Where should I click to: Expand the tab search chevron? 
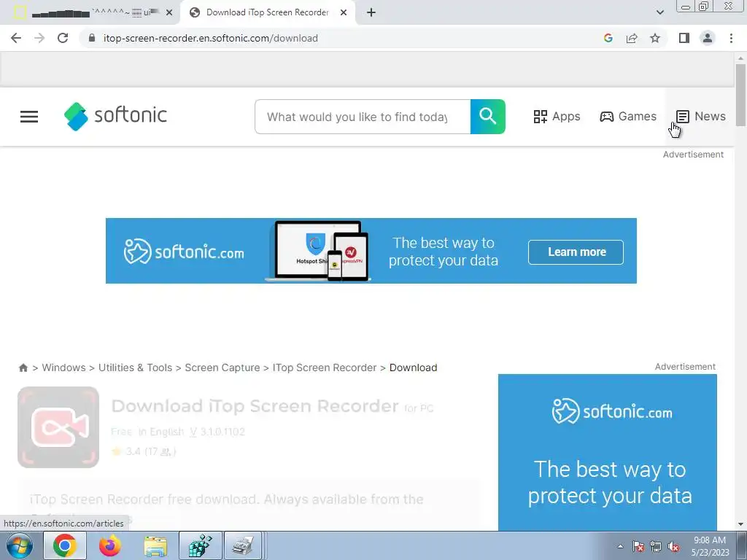[x=659, y=12]
